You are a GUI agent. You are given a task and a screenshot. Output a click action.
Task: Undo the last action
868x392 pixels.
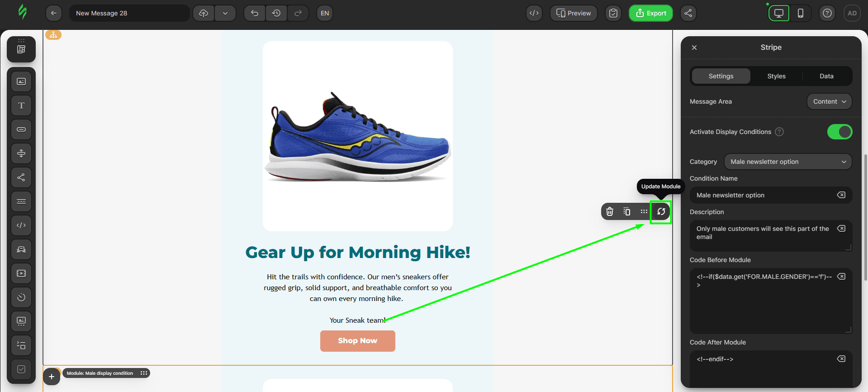coord(255,13)
